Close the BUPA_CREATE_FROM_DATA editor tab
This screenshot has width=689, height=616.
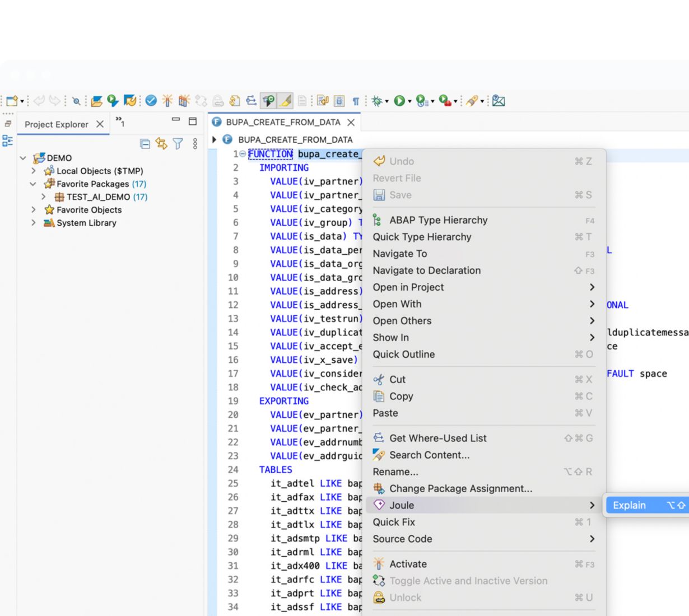351,122
